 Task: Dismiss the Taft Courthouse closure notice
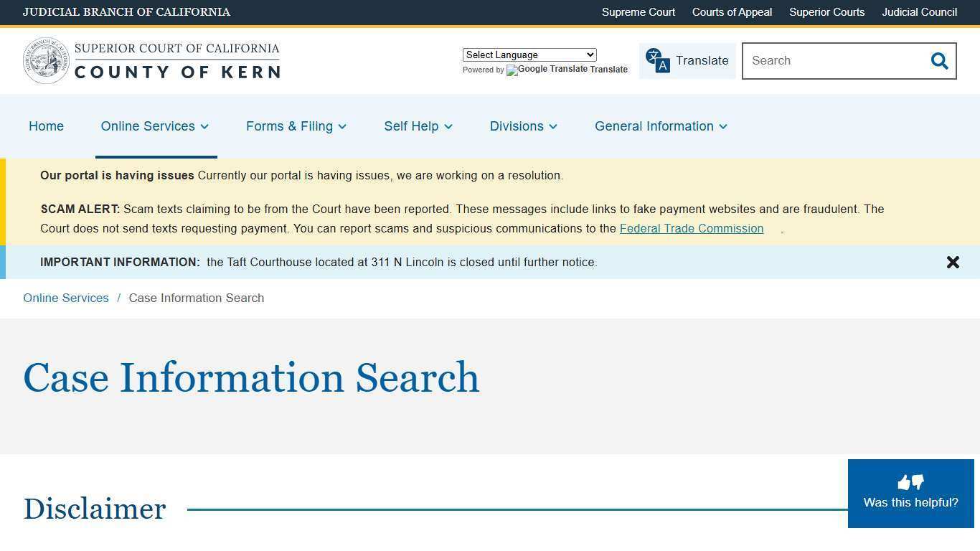pyautogui.click(x=953, y=262)
